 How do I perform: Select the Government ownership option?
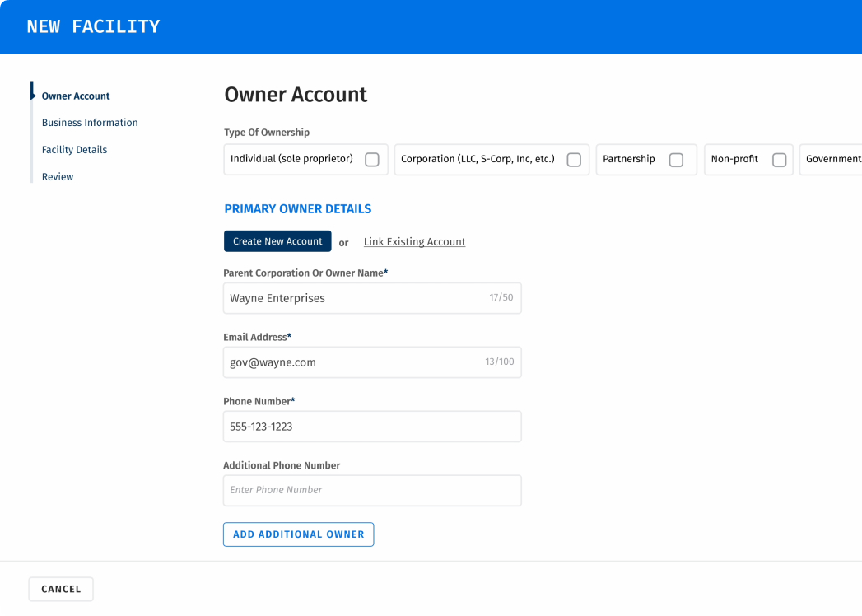click(x=832, y=159)
